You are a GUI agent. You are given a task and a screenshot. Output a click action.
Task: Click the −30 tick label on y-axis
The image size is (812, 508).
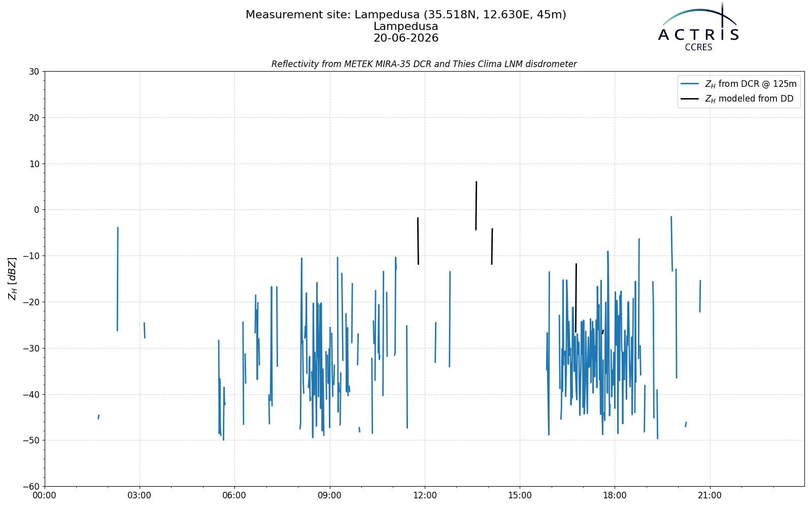click(30, 348)
